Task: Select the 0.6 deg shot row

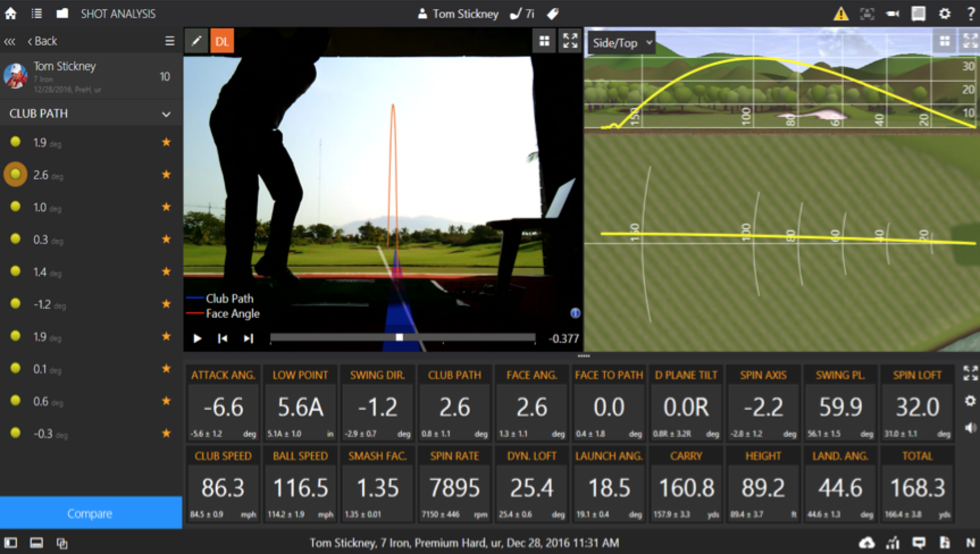Action: tap(91, 401)
